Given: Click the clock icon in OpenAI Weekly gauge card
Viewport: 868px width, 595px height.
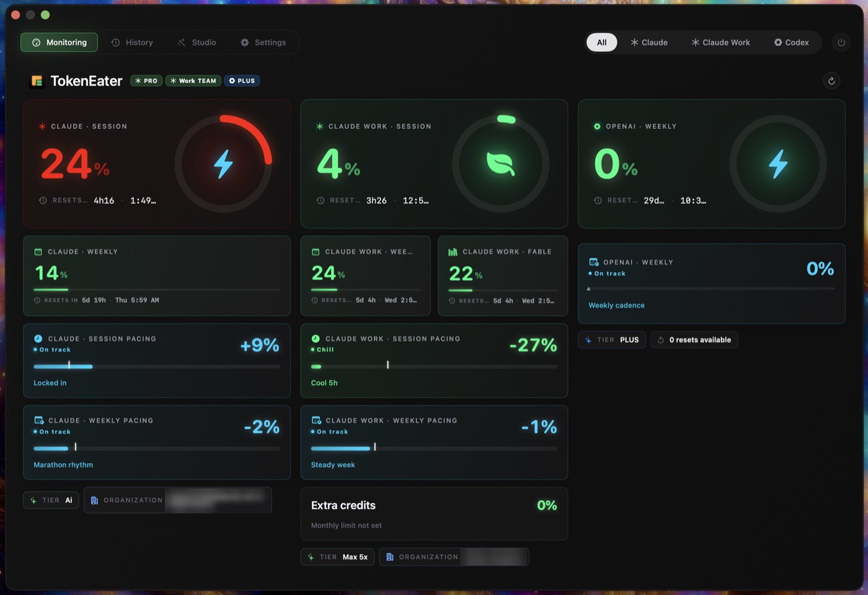Looking at the screenshot, I should [598, 200].
